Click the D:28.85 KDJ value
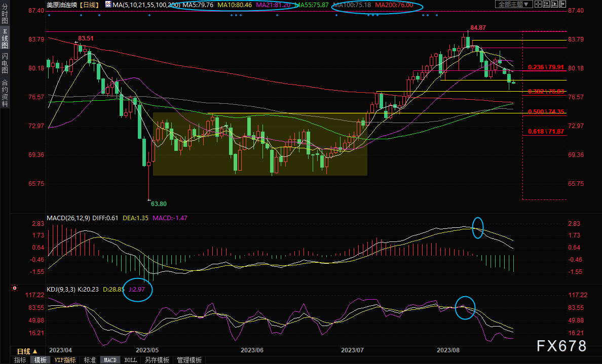 (114, 289)
